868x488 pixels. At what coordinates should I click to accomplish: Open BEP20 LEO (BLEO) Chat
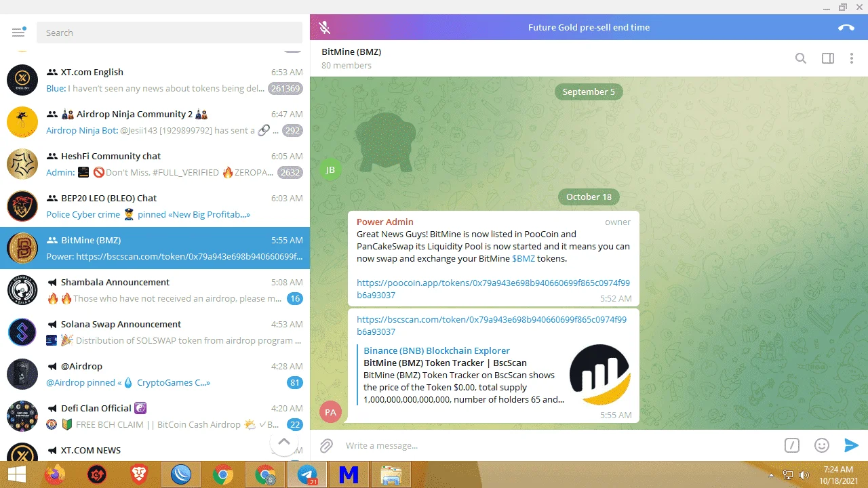(x=155, y=206)
